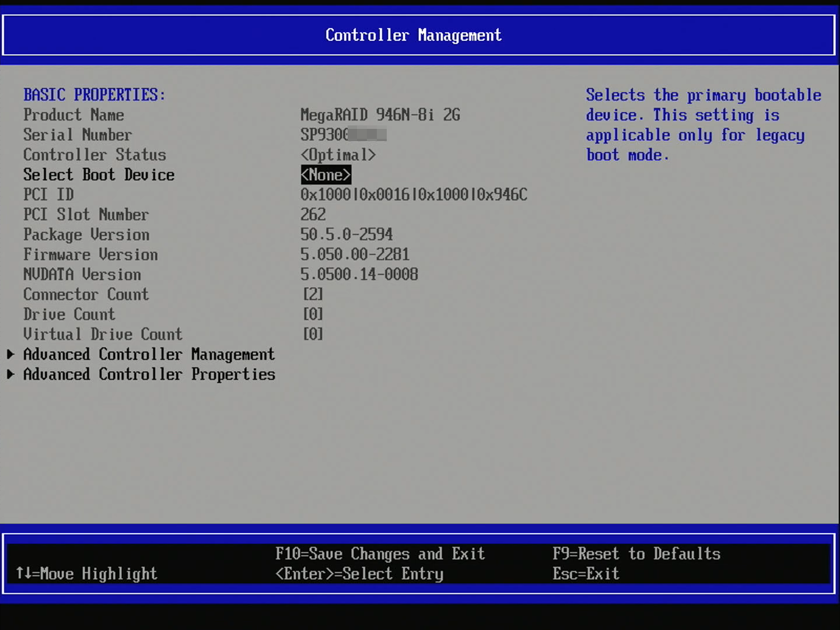Click the <Optimal> status value
Screen dimensions: 840x630
click(x=338, y=155)
